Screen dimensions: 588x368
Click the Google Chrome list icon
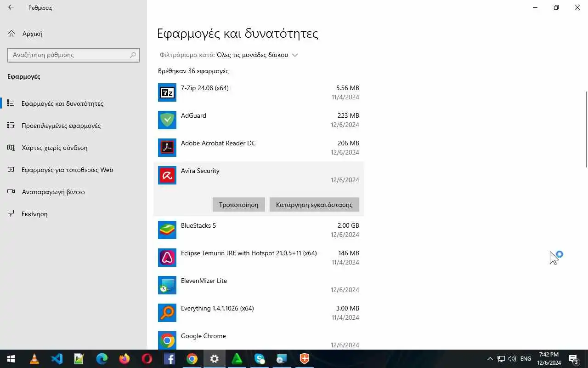tap(167, 340)
